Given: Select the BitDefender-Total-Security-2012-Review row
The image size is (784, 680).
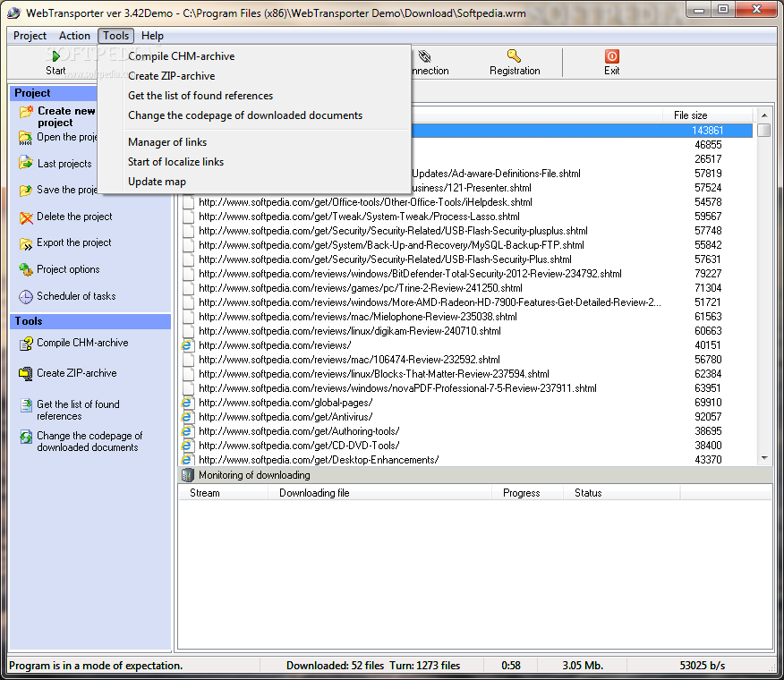Looking at the screenshot, I should click(x=466, y=274).
